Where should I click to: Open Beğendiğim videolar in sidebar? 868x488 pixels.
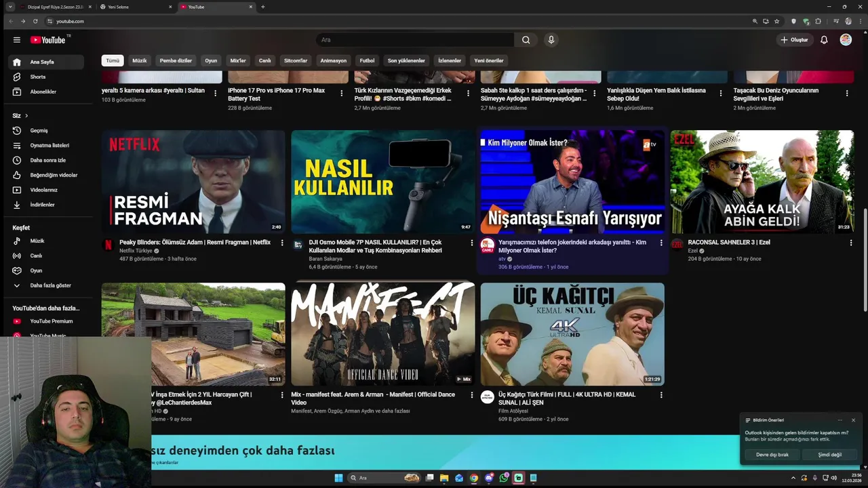(47, 175)
